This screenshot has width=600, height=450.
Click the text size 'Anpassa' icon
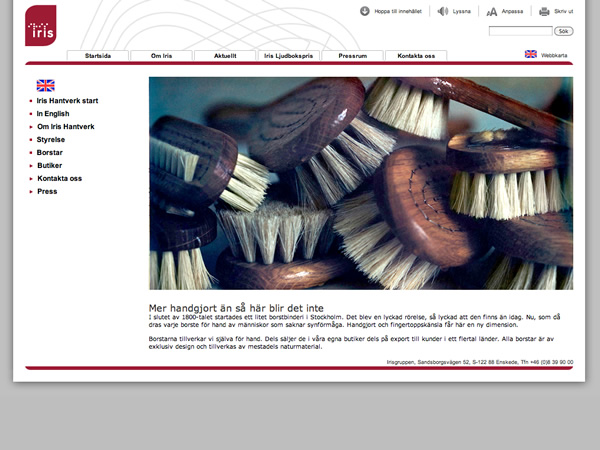click(491, 11)
